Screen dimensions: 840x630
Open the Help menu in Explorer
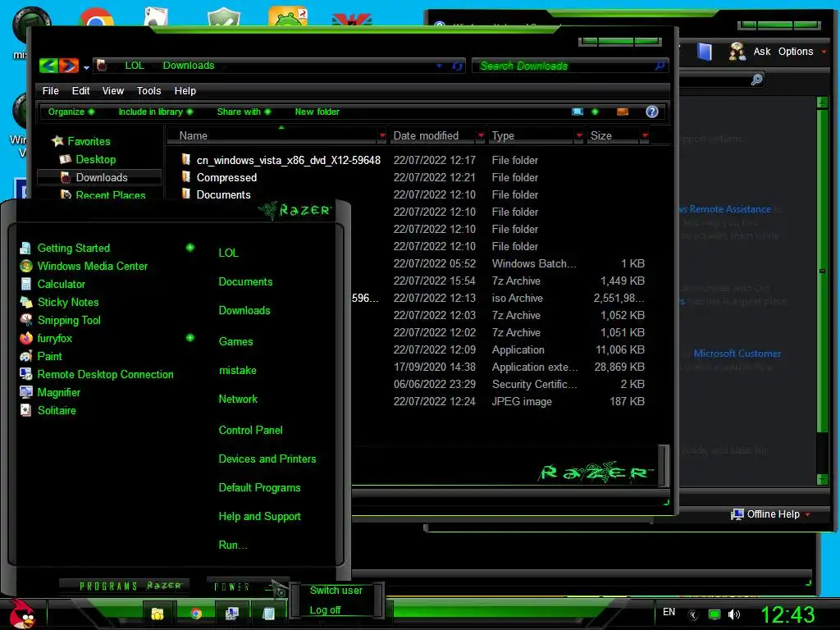(185, 91)
